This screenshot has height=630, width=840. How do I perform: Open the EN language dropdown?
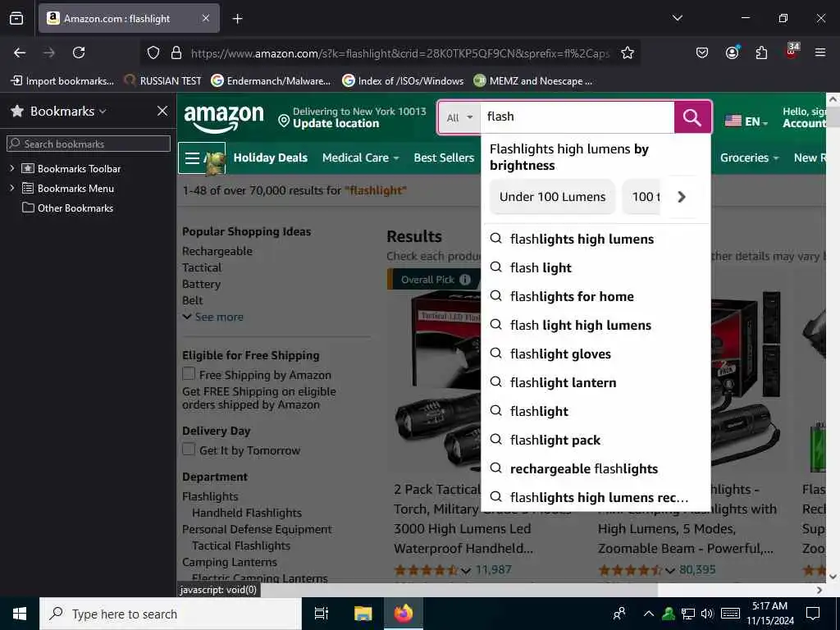(746, 121)
